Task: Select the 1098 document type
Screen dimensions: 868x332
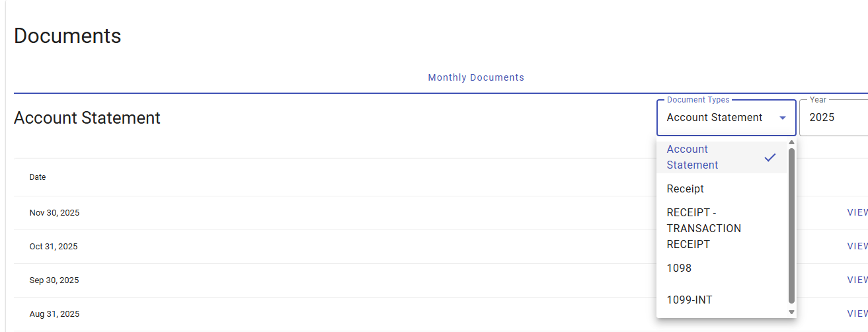Action: (679, 269)
